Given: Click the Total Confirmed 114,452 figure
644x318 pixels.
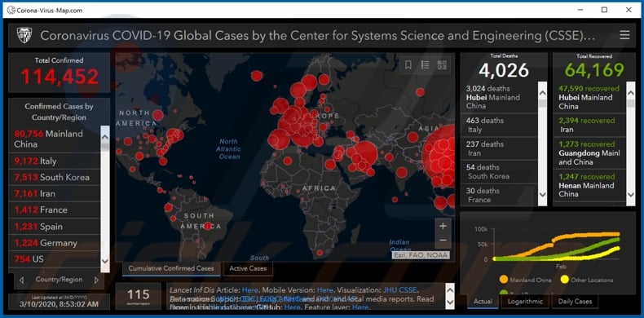Looking at the screenshot, I should click(x=60, y=77).
